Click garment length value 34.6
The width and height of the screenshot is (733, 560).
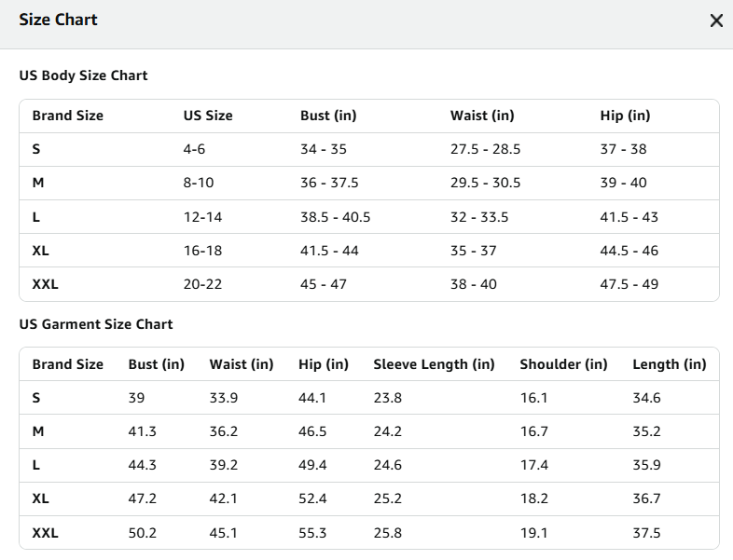[x=646, y=398]
